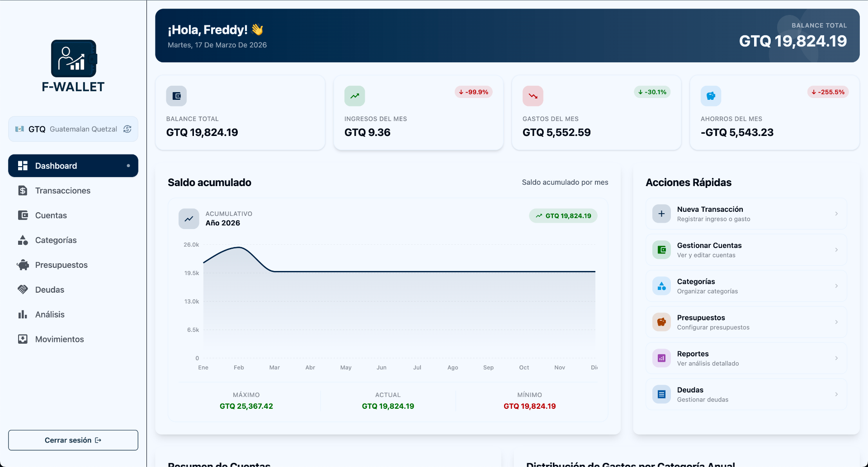Click the piggy bank icon on Ahorros del Mes
868x467 pixels.
click(x=711, y=96)
